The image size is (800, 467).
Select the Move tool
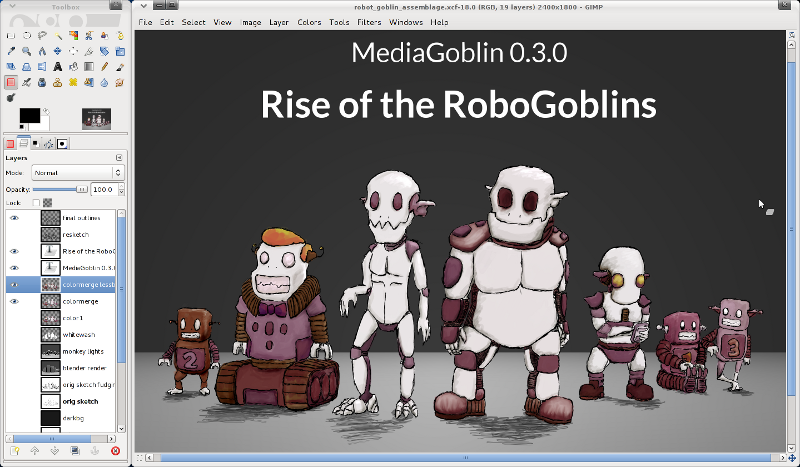pyautogui.click(x=58, y=51)
